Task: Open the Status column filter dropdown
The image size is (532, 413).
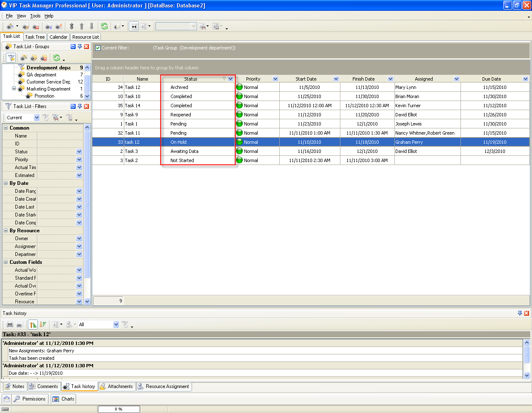Action: (231, 79)
